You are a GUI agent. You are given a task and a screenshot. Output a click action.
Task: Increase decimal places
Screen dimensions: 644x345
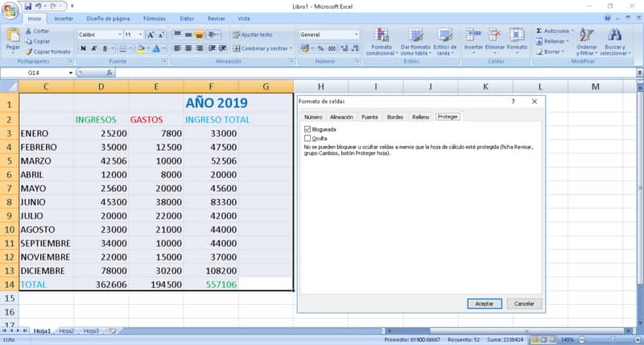(345, 48)
